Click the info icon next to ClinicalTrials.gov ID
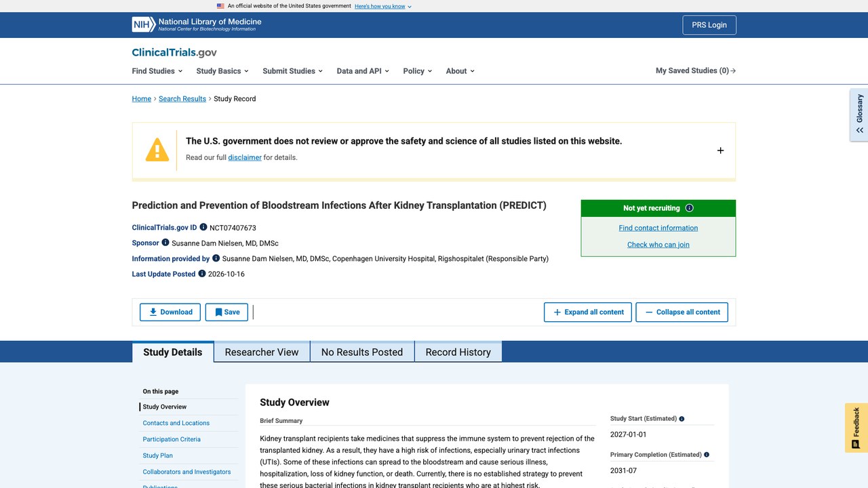This screenshot has width=868, height=488. (x=203, y=227)
